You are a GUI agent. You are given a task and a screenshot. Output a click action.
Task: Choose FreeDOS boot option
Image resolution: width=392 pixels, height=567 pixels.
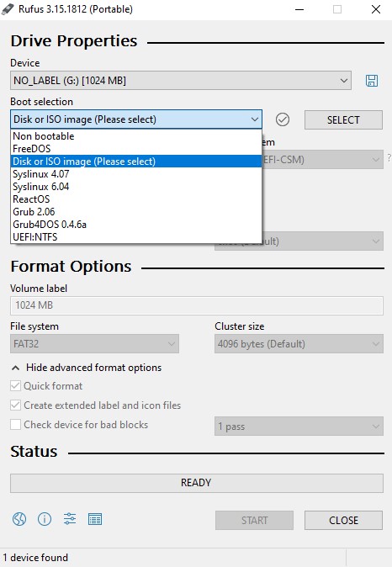point(136,149)
